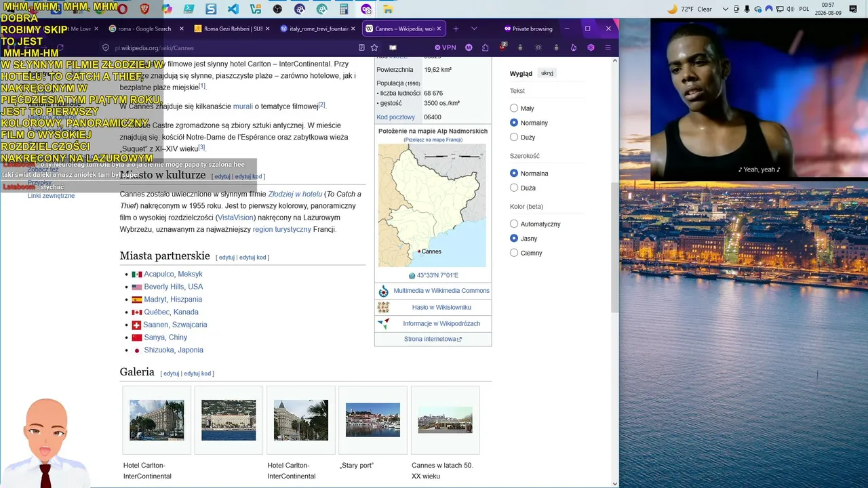Bookmark this page with the star icon
Viewport: 868px width, 488px height.
coord(374,47)
